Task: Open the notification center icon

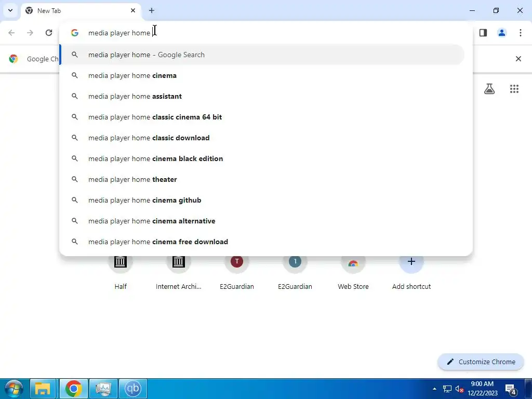Action: click(x=511, y=389)
